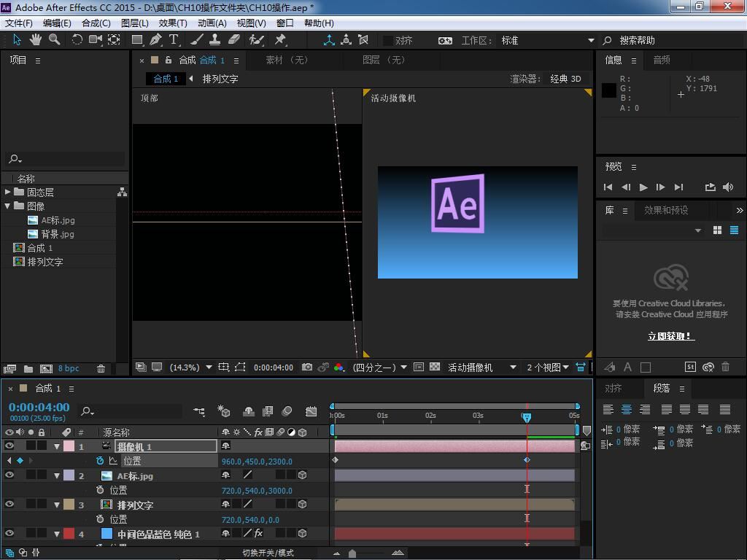Viewport: 747px width, 560px height.
Task: Toggle the Snapping checkbox (对齐) in toolbar
Action: click(388, 41)
